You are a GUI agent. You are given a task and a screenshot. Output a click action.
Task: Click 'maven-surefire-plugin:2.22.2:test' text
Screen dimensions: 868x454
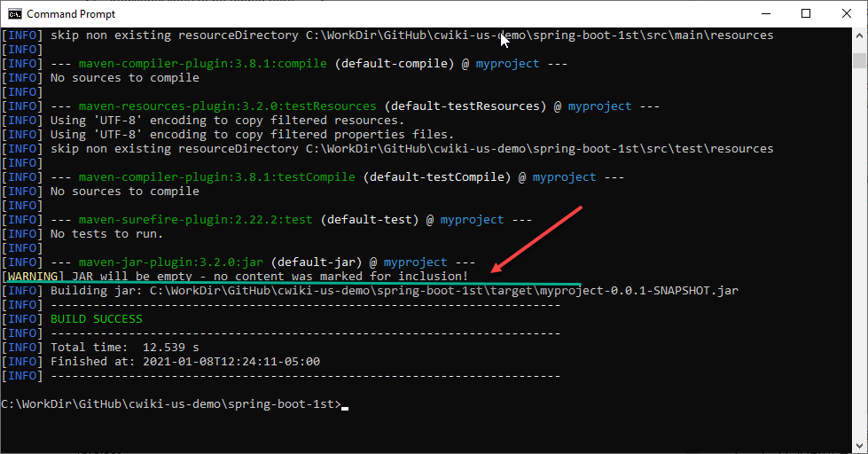click(195, 219)
